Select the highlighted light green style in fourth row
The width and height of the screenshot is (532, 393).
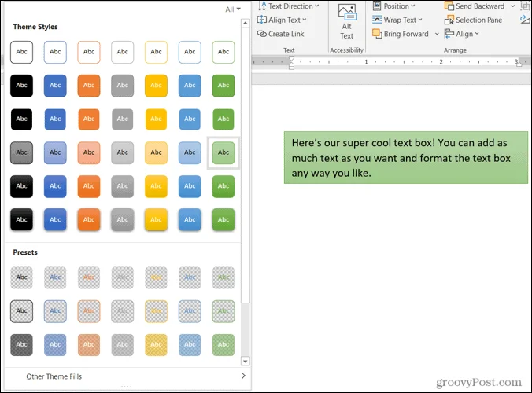(x=224, y=152)
